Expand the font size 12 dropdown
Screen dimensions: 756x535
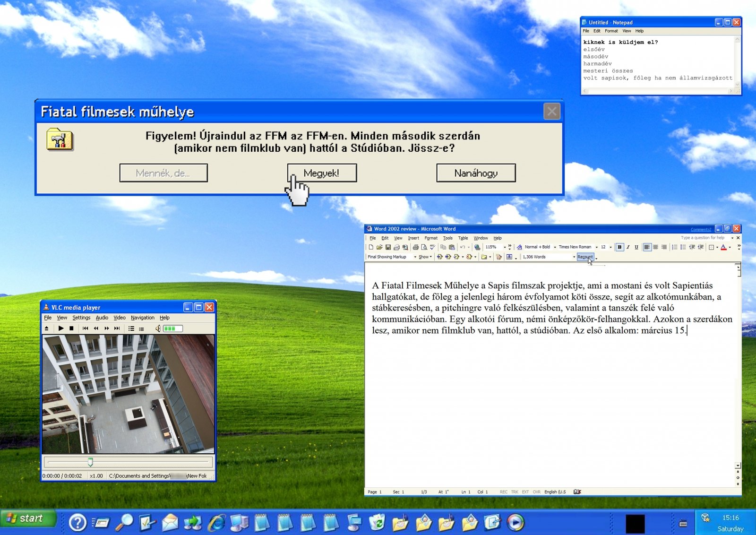tap(610, 247)
